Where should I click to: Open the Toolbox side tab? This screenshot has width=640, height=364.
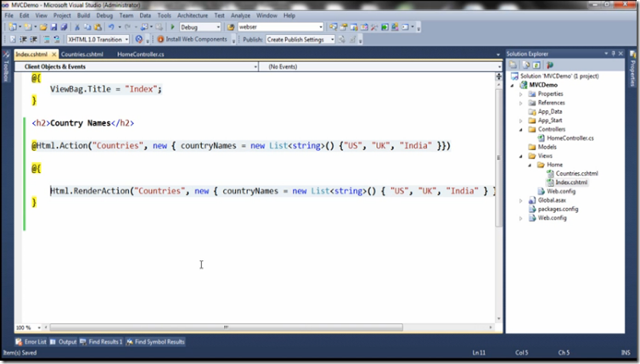tap(6, 66)
